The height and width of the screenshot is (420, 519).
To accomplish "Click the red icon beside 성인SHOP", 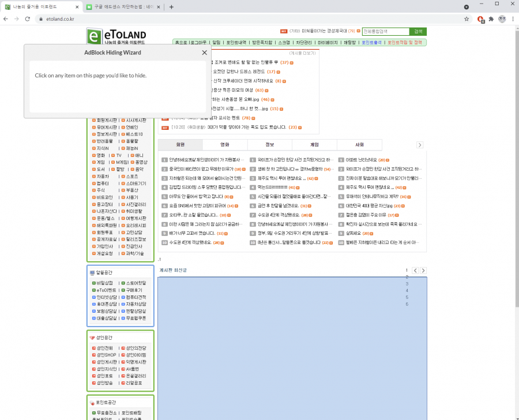I will tap(93, 355).
